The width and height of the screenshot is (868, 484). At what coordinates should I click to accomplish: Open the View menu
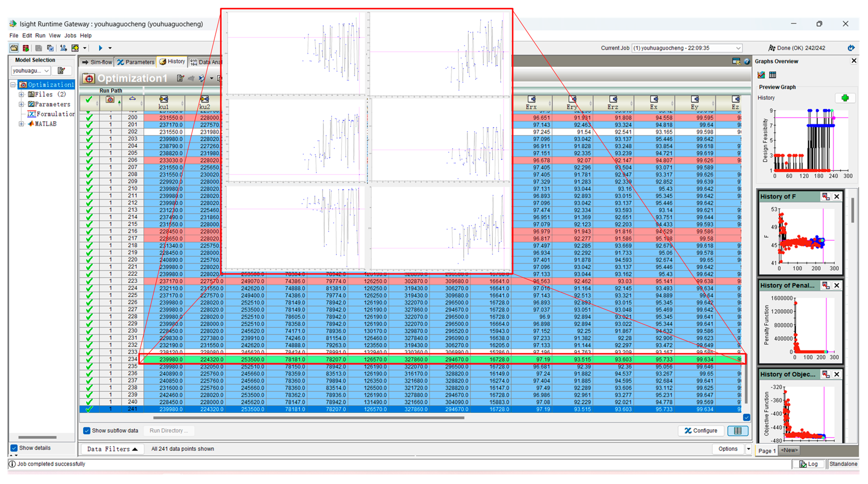pyautogui.click(x=55, y=35)
